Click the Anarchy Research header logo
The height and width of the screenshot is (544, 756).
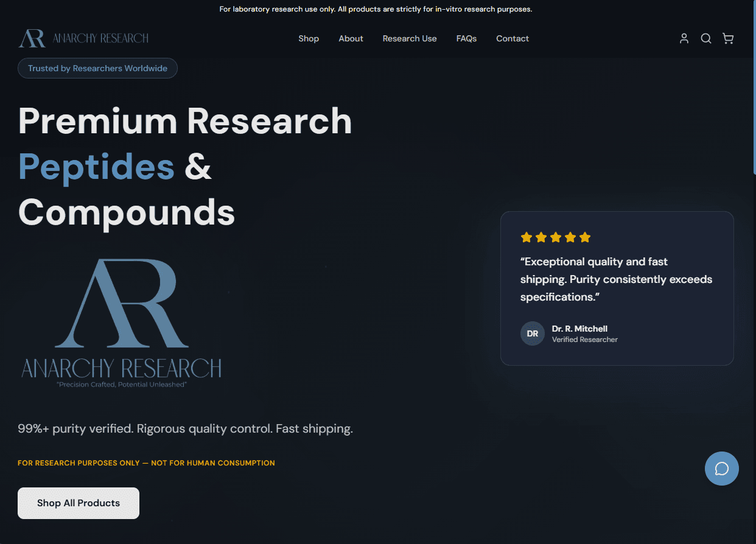click(83, 38)
